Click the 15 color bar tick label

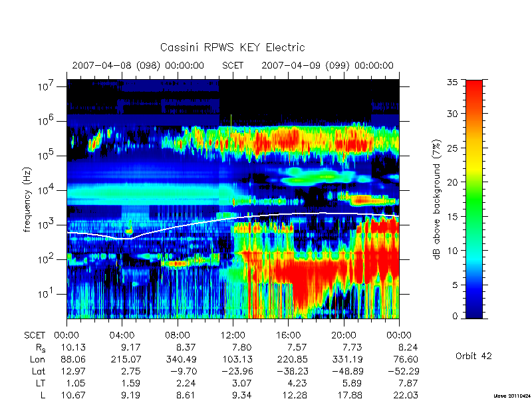[452, 216]
